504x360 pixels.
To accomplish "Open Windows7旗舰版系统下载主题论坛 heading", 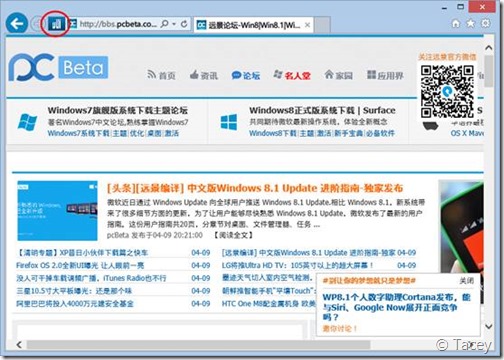I will (x=118, y=110).
